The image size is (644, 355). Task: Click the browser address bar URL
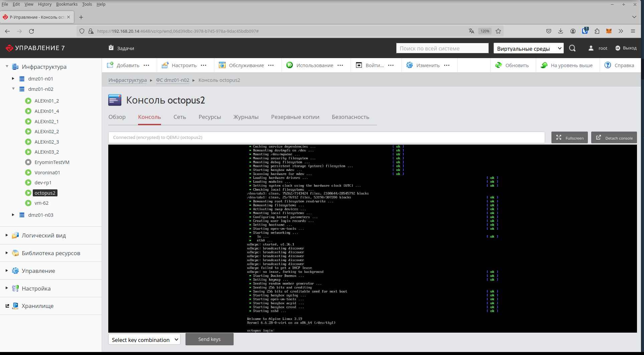tap(178, 31)
